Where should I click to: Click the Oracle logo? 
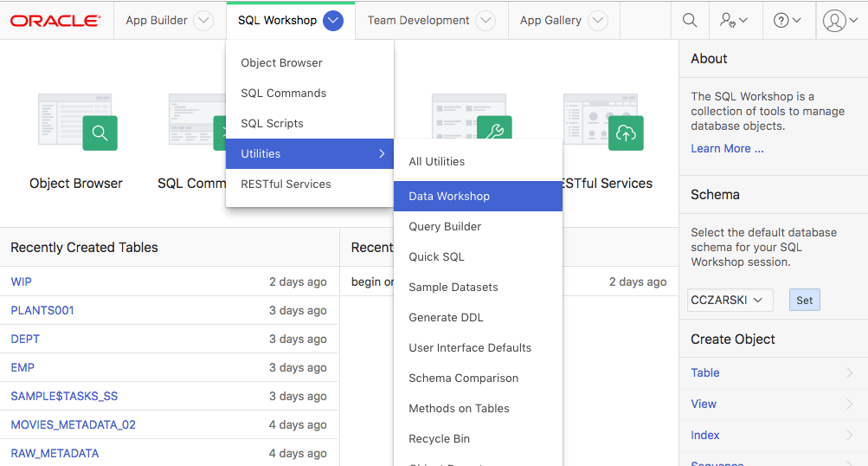[55, 20]
